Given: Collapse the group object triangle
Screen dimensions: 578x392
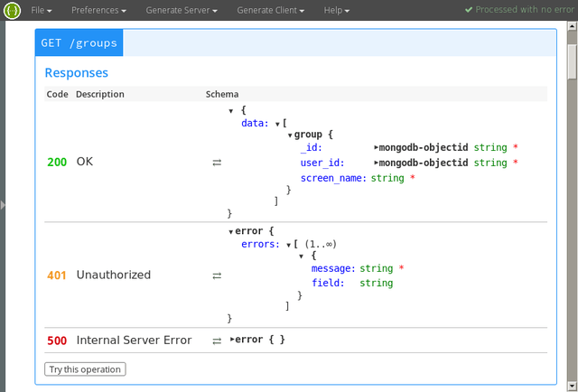Looking at the screenshot, I should (290, 135).
